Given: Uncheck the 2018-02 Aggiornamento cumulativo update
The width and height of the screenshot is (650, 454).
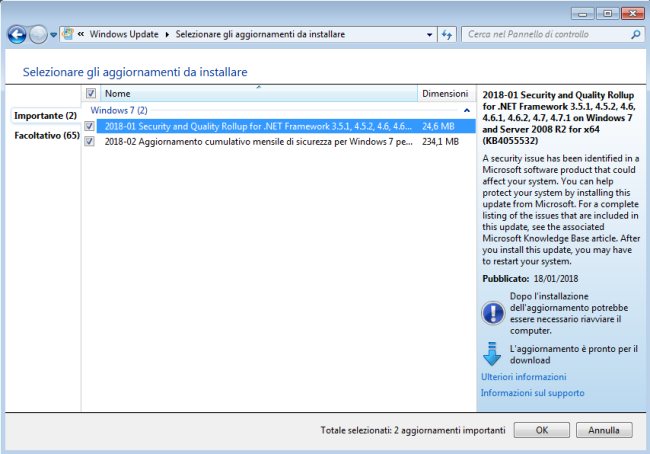Looking at the screenshot, I should point(90,141).
